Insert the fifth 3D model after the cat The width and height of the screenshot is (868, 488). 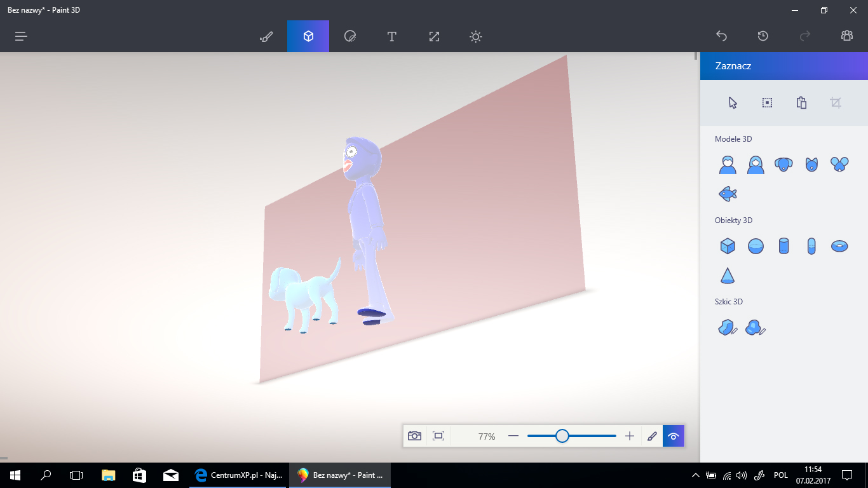click(839, 165)
